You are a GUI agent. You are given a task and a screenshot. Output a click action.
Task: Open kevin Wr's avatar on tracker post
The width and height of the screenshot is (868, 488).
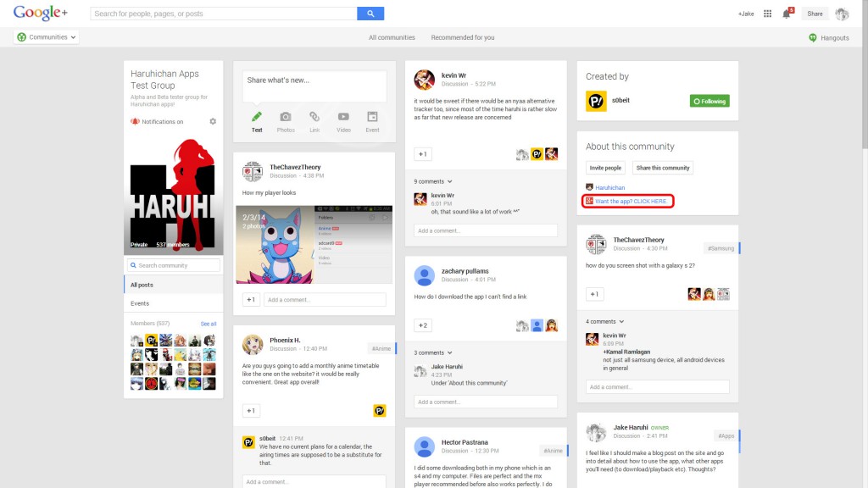[x=424, y=80]
